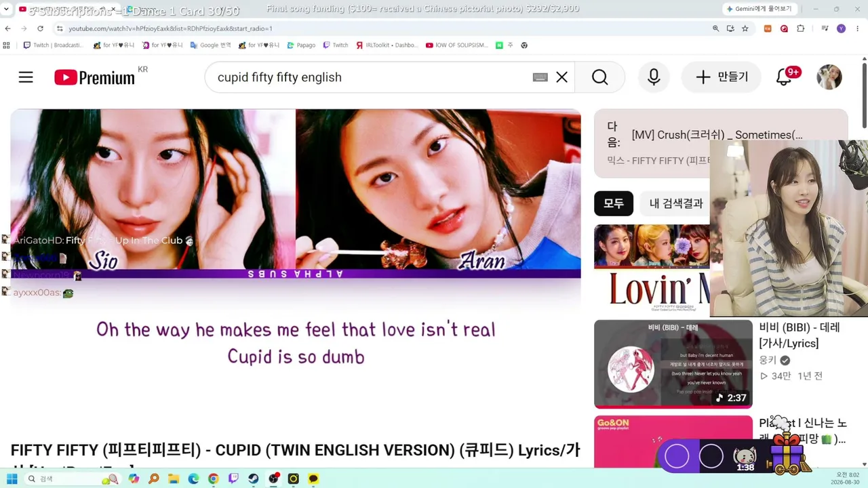Open Copilot from the taskbar

(x=134, y=479)
